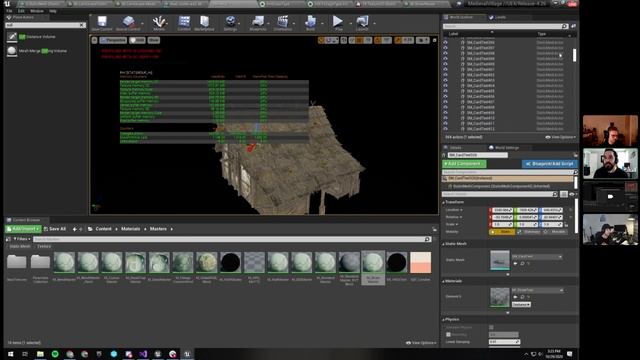Image resolution: width=640 pixels, height=360 pixels.
Task: Select the Mesh Merge Culling Volume actor icon
Action: [12, 51]
